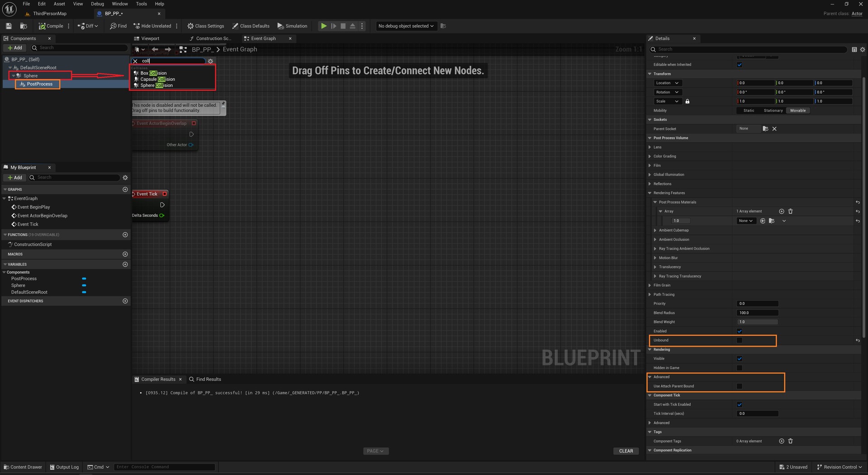
Task: Open the No debug object selected dropdown
Action: (x=405, y=26)
